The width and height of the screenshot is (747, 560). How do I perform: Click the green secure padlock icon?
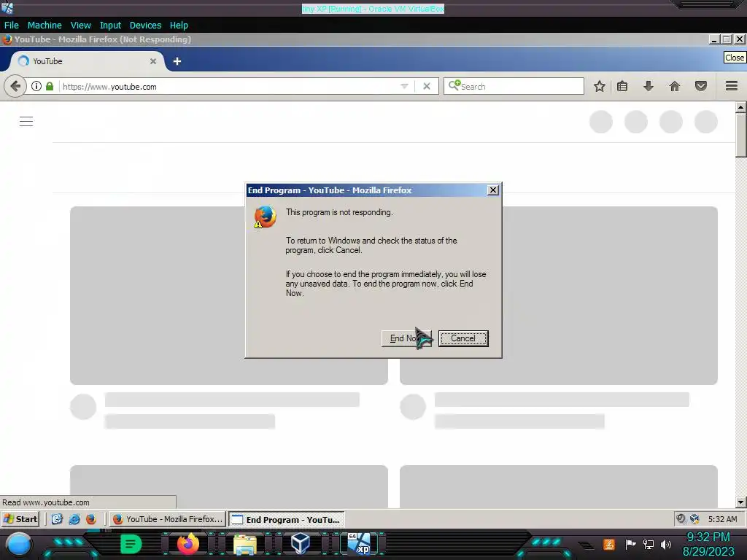[50, 86]
